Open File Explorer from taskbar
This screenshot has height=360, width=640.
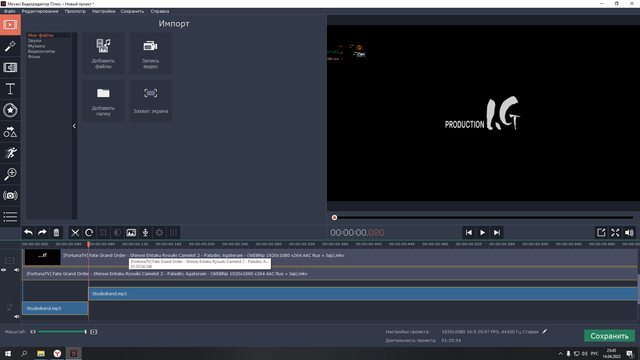pyautogui.click(x=41, y=353)
